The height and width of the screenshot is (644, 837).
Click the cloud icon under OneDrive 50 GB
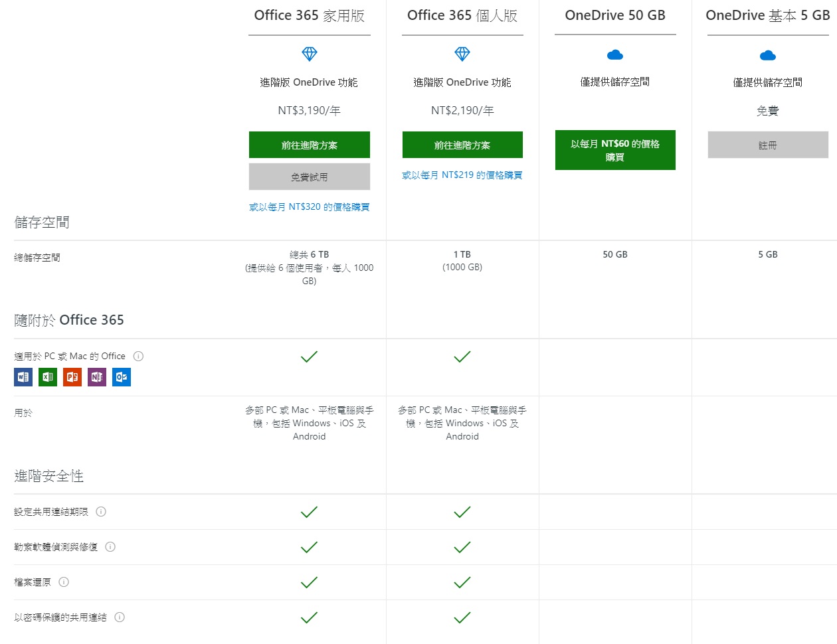click(614, 54)
